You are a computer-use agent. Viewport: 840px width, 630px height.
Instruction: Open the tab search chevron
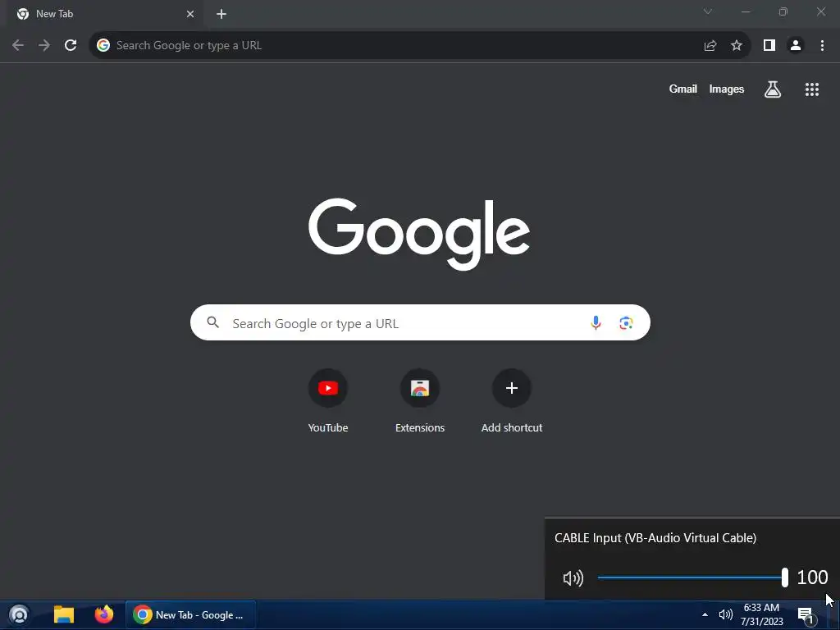[708, 11]
